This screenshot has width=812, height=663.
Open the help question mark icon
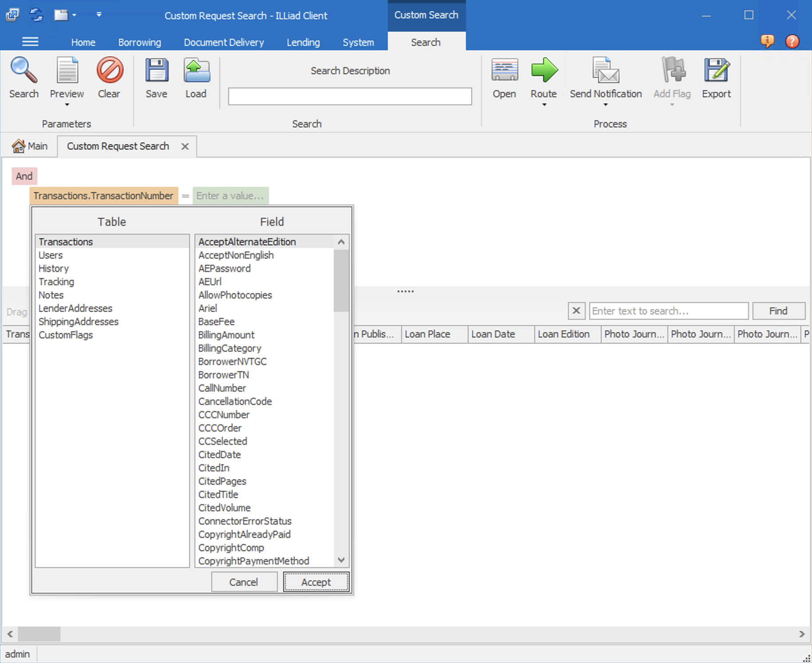point(792,41)
